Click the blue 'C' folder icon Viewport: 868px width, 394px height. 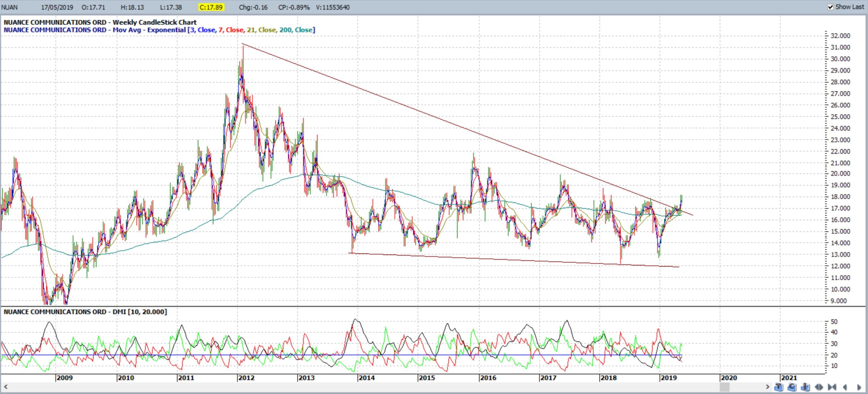click(x=792, y=387)
